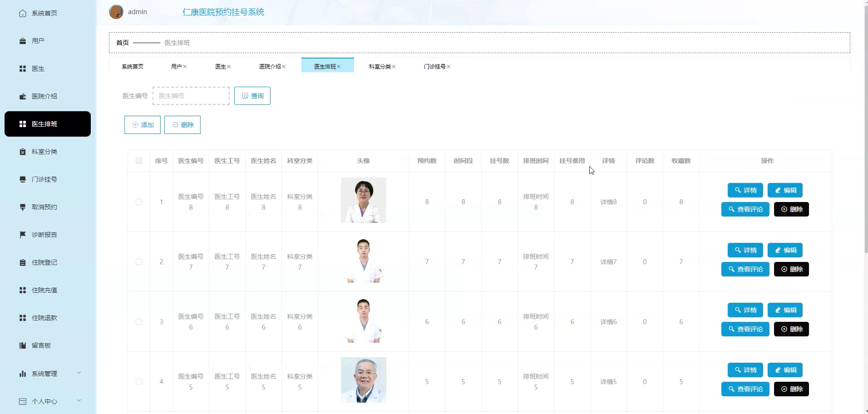
Task: Open the 医生 management sidebar icon
Action: pyautogui.click(x=22, y=69)
